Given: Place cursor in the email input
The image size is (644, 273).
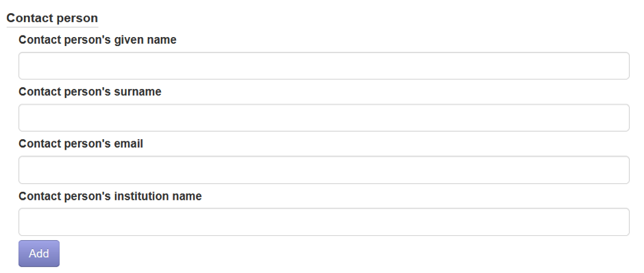Looking at the screenshot, I should tap(323, 170).
